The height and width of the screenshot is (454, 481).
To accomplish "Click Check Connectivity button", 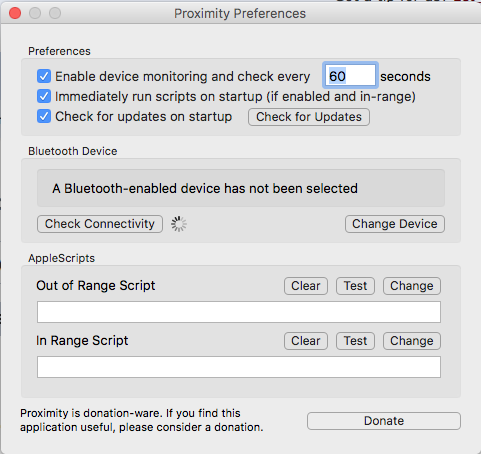I will click(x=100, y=224).
